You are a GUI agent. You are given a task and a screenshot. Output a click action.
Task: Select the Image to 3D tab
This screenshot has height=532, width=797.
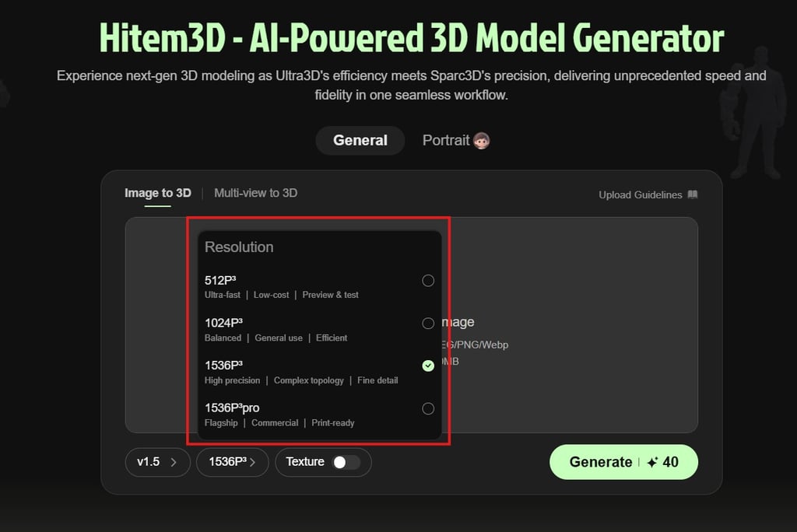tap(157, 193)
